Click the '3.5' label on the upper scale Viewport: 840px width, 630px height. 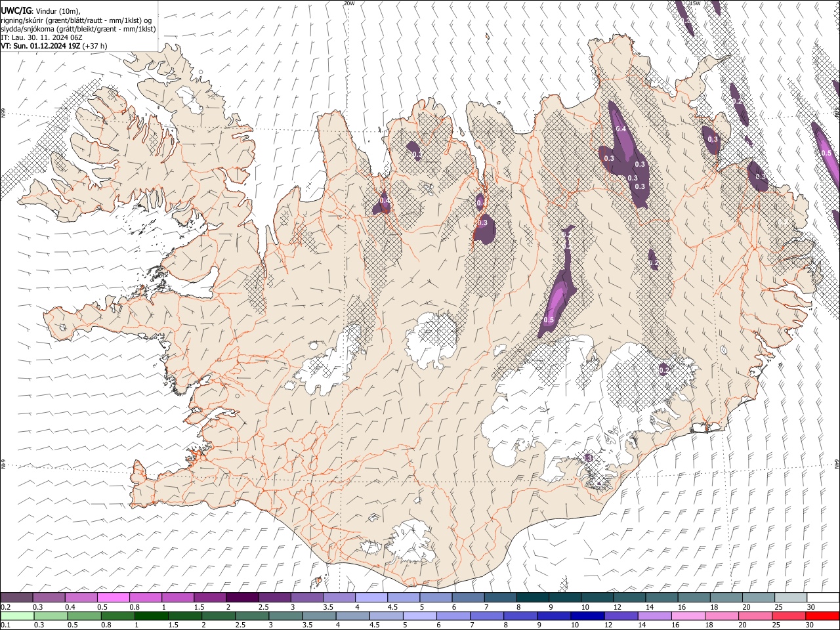(328, 607)
